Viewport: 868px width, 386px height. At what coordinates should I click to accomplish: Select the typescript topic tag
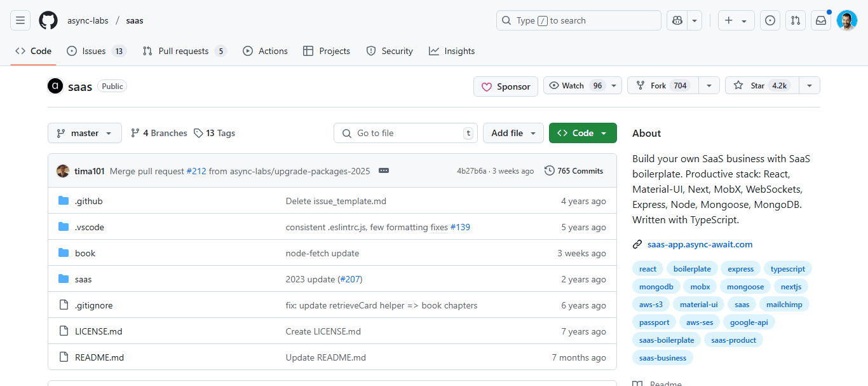click(x=788, y=269)
